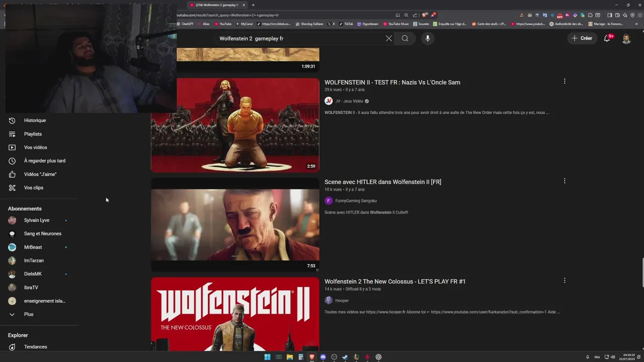Image resolution: width=644 pixels, height=362 pixels.
Task: Click the Hooper channel avatar
Action: tap(329, 300)
